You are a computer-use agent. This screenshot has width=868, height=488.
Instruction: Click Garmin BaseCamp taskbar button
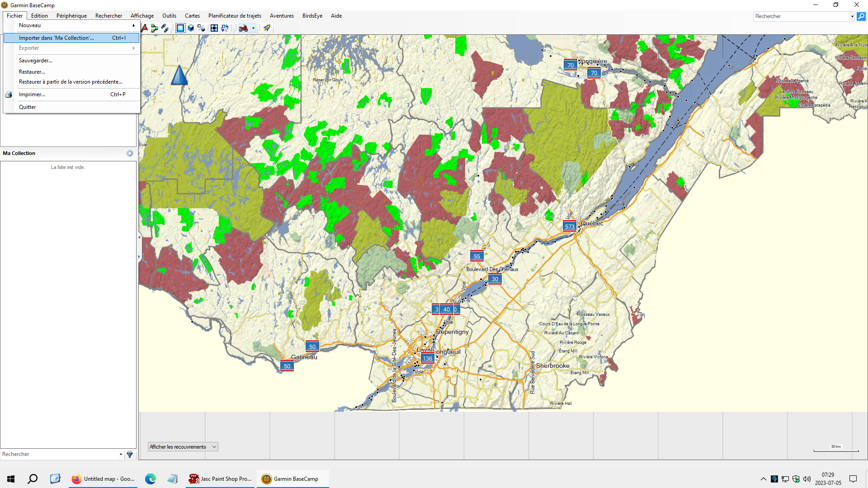point(292,479)
